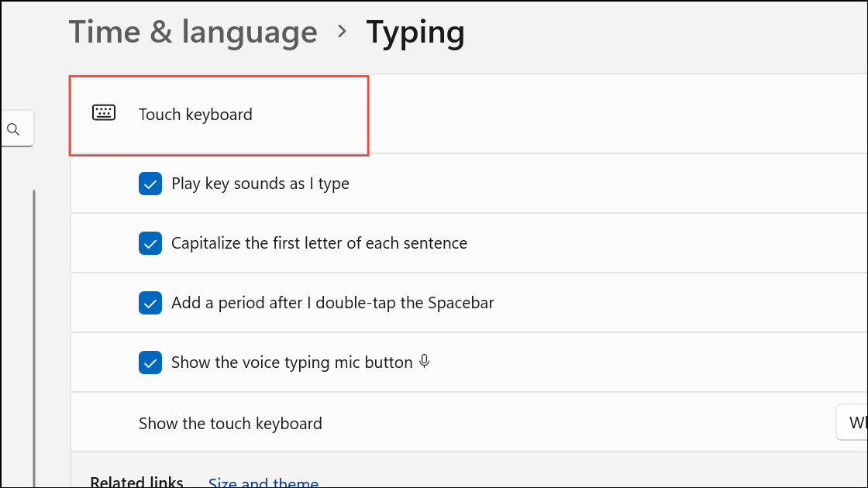Uncheck Play key sounds as I type
Screen dimensions: 868x488
(x=150, y=184)
